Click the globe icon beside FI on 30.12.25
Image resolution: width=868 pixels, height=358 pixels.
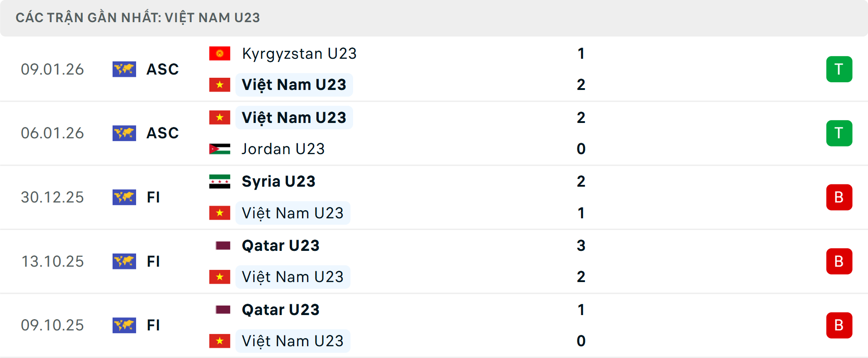[x=124, y=197]
